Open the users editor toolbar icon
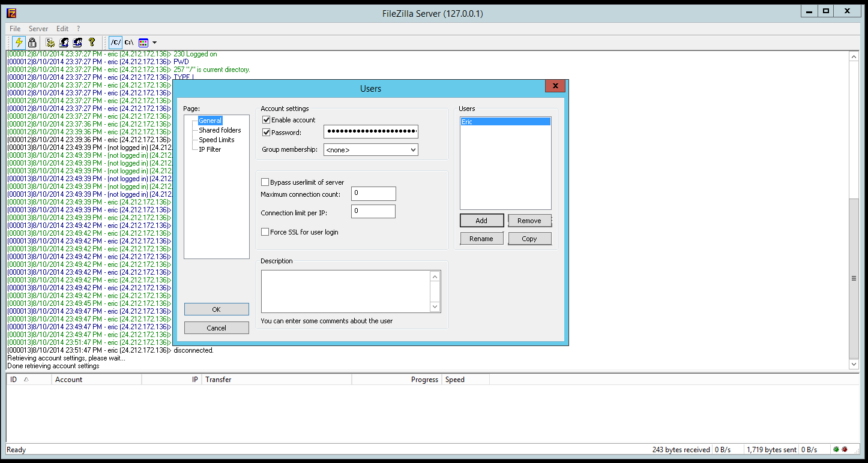The width and height of the screenshot is (868, 463). pos(64,43)
